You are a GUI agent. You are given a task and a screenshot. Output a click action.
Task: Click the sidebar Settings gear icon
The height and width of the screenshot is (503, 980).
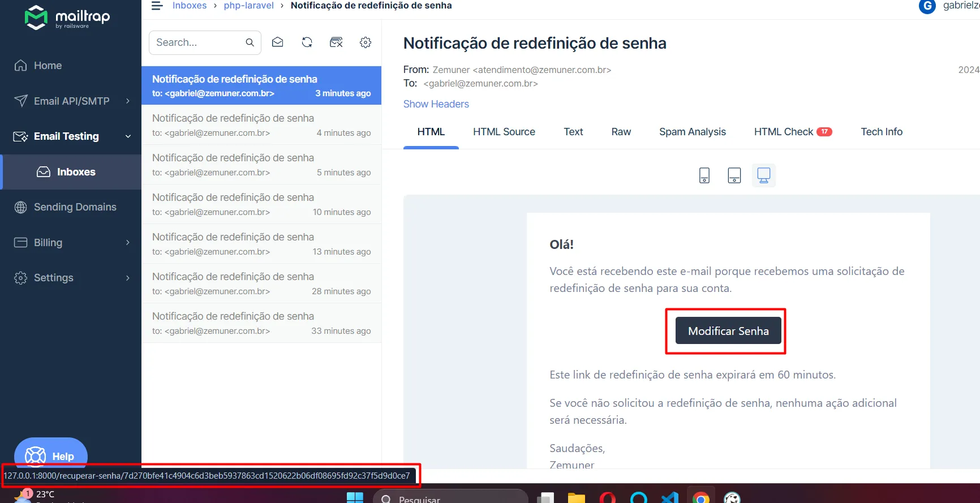point(20,278)
